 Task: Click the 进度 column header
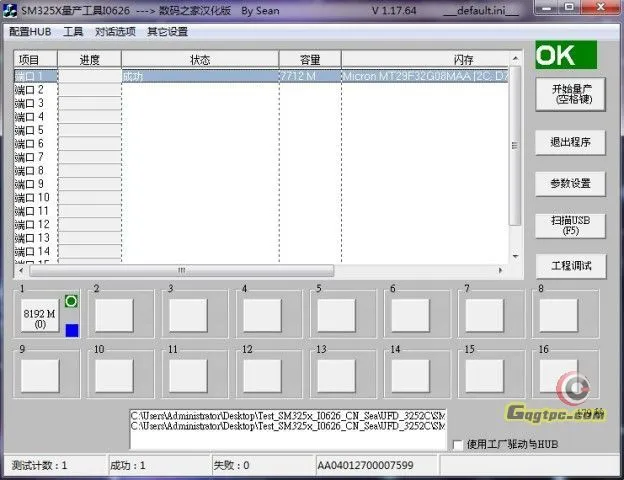(x=90, y=60)
